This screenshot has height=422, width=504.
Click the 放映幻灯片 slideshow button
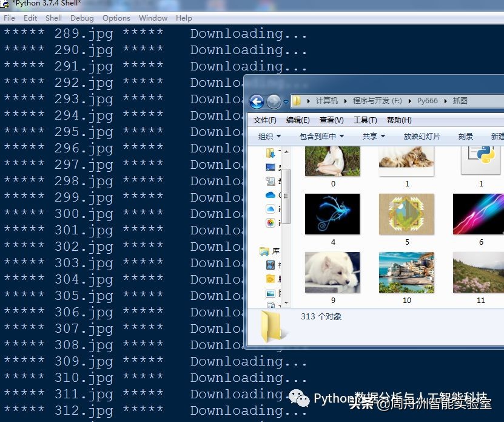click(422, 136)
